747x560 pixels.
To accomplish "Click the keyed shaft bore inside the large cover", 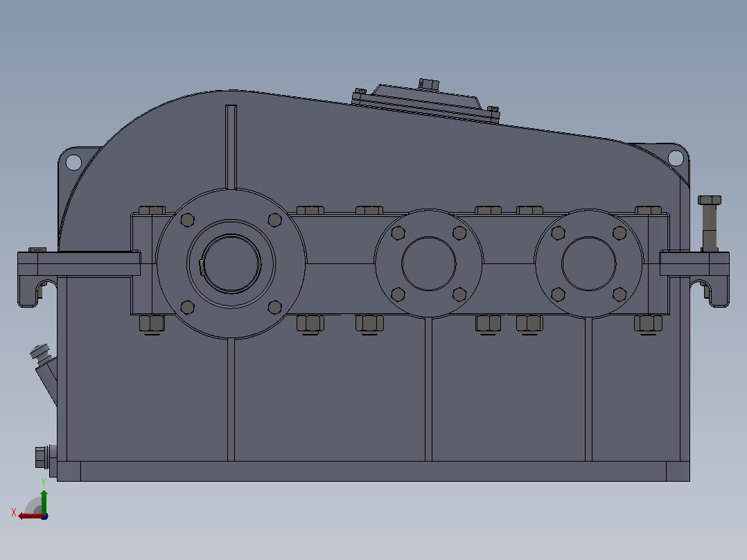I will [x=231, y=263].
